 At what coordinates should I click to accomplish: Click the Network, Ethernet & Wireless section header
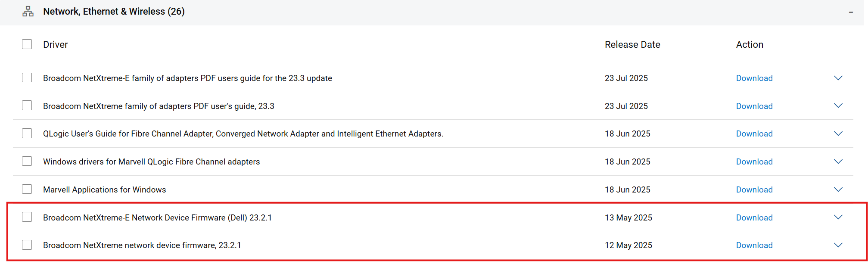[x=113, y=11]
